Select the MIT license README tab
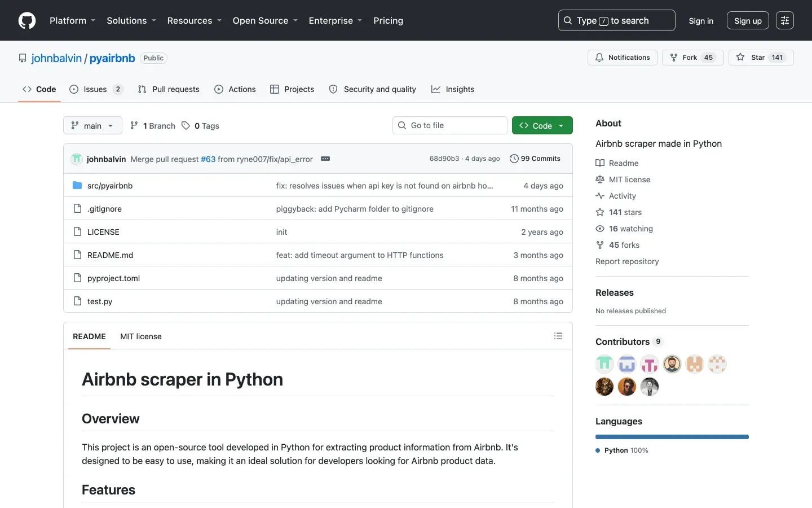Viewport: 812px width, 508px height. (141, 336)
